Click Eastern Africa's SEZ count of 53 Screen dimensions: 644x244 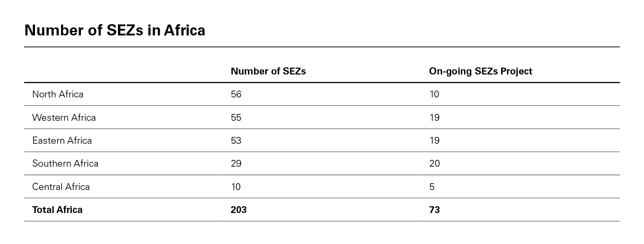click(x=236, y=141)
